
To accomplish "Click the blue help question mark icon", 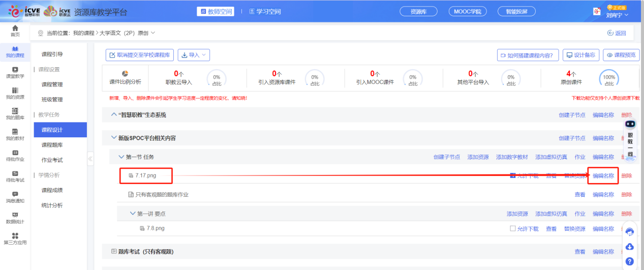I will coord(629,261).
